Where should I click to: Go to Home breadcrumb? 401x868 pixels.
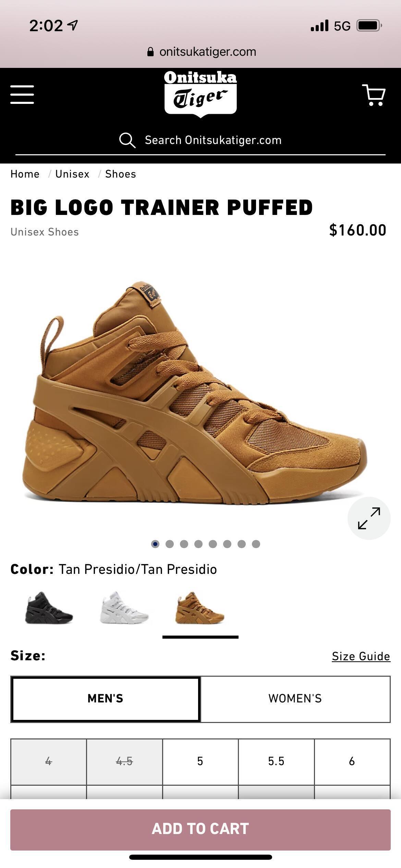(25, 174)
